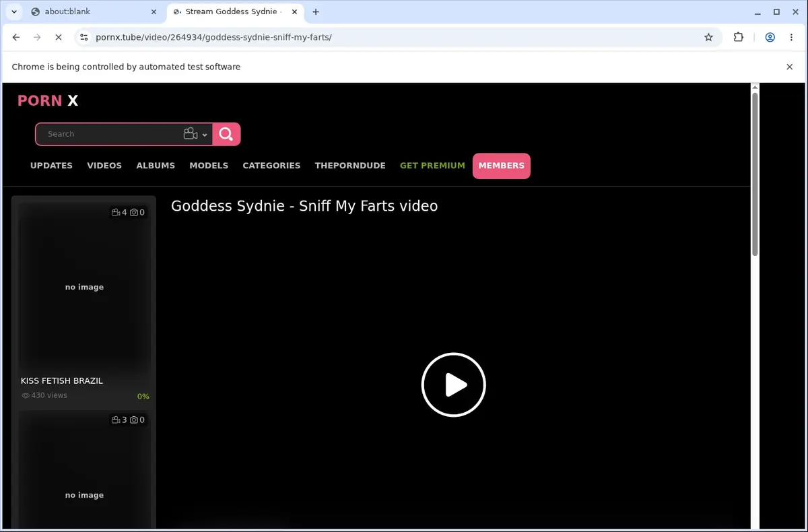Click the site logo in header
The image size is (808, 532).
click(x=48, y=100)
